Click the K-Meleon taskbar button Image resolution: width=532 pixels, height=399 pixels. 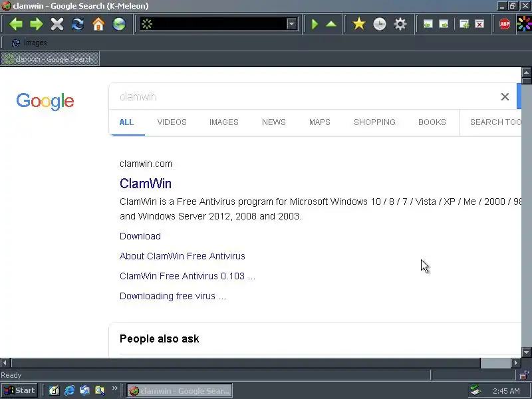180,391
